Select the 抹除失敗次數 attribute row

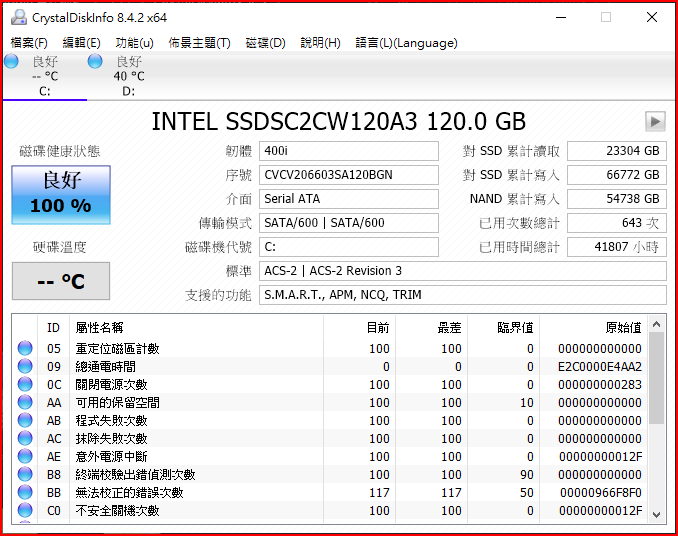331,438
